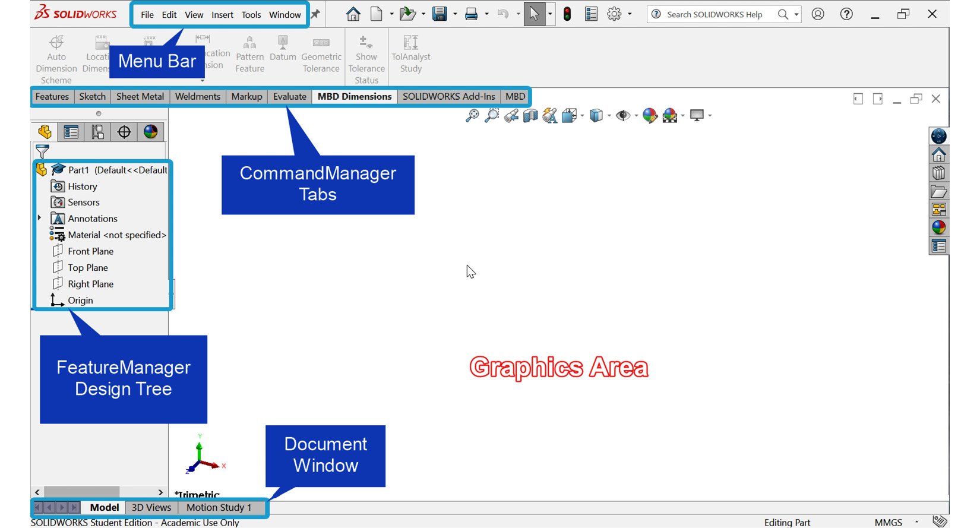Open the DimXpertManager tab
This screenshot has height=528, width=980.
point(124,132)
